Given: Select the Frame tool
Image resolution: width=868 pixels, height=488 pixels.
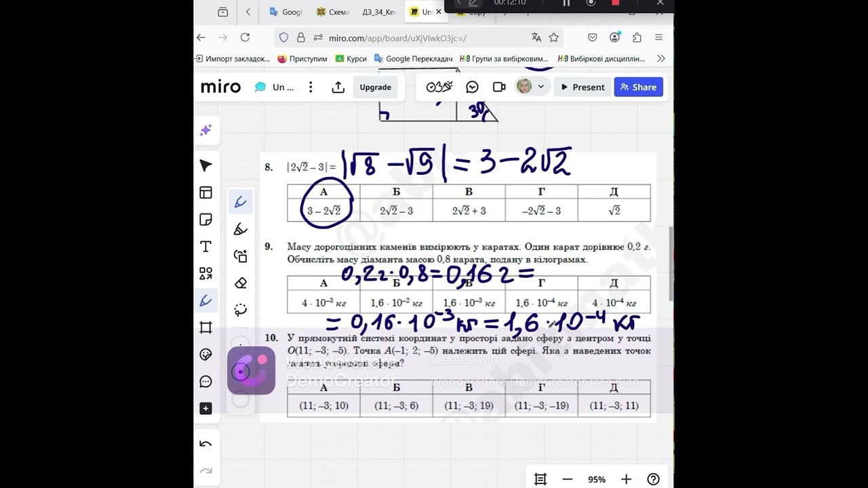Looking at the screenshot, I should click(x=206, y=328).
